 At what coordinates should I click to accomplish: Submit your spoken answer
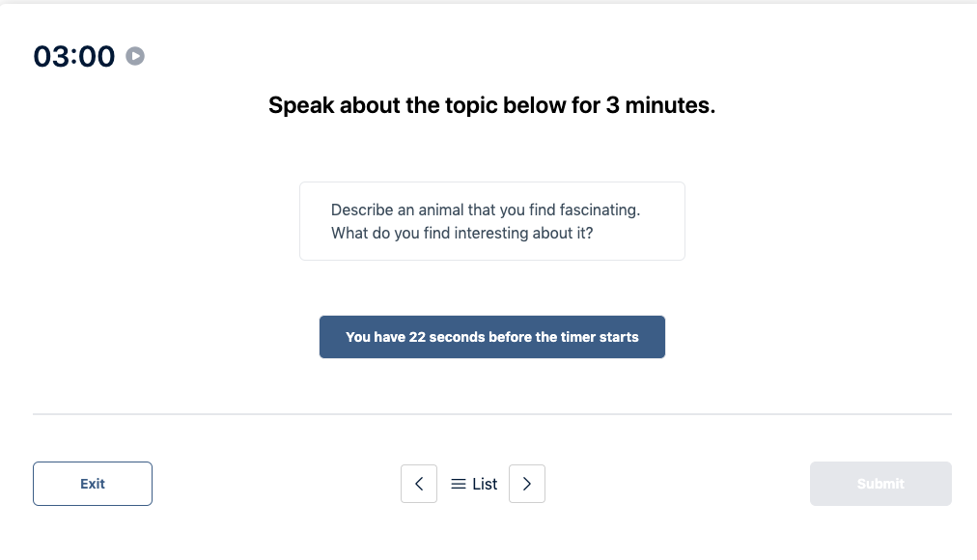point(879,484)
